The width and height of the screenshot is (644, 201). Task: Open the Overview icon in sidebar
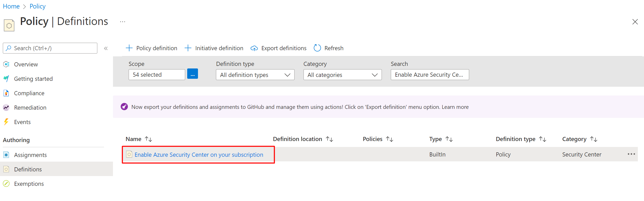(6, 64)
